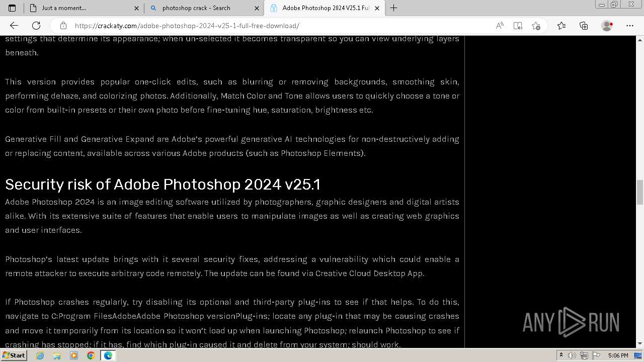Select the Adobe Photoshop 2024 V25.1 tab

[x=325, y=8]
